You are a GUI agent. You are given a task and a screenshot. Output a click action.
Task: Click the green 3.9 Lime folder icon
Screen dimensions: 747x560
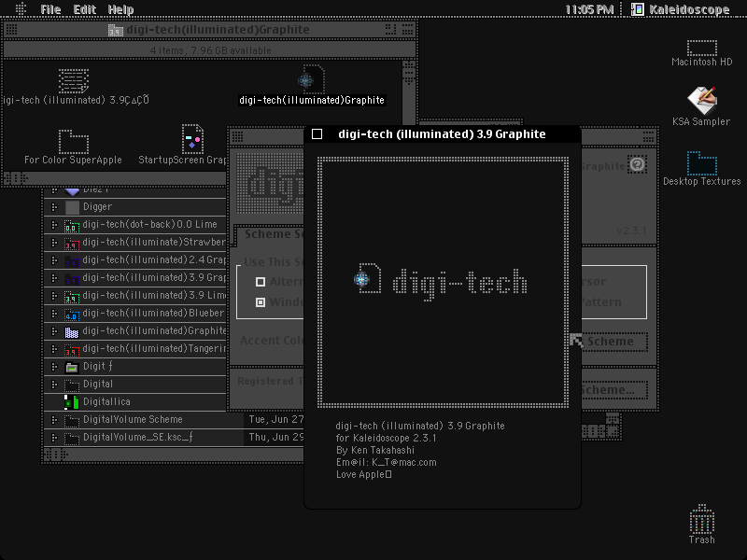click(72, 296)
